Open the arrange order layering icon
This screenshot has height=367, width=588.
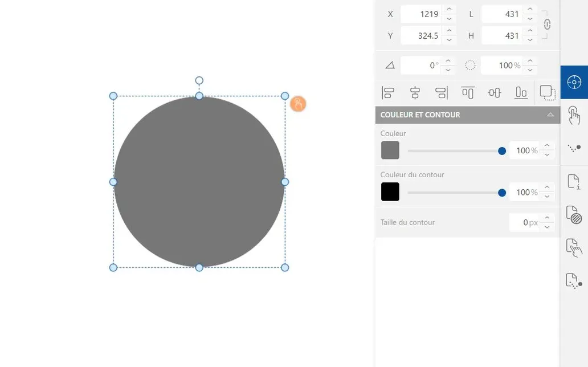tap(548, 92)
